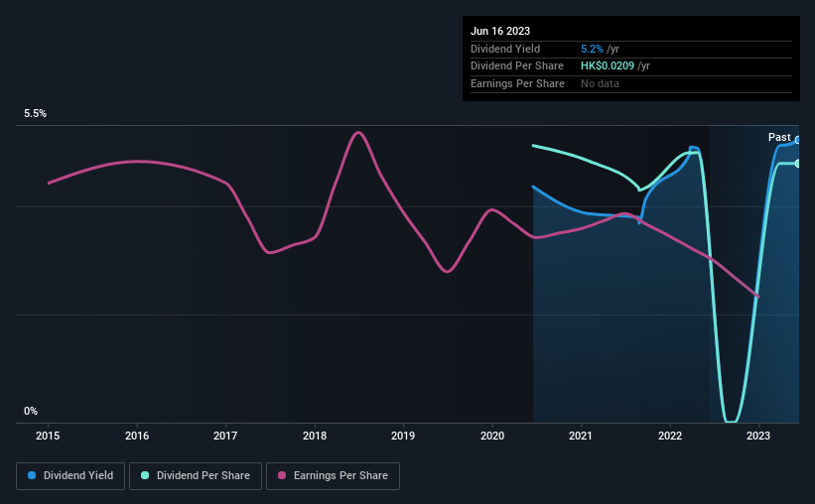
Task: Select the 2018 x-axis label
Action: 315,435
